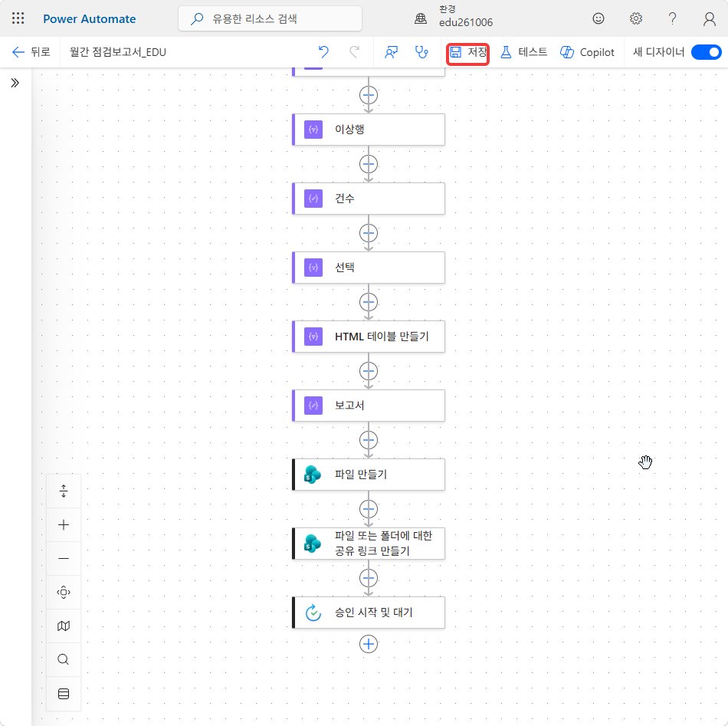Select the 선택 action card
Screen dimensions: 728x726
(x=369, y=267)
